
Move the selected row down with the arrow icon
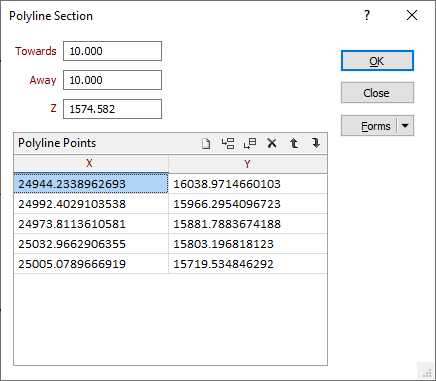(x=316, y=144)
